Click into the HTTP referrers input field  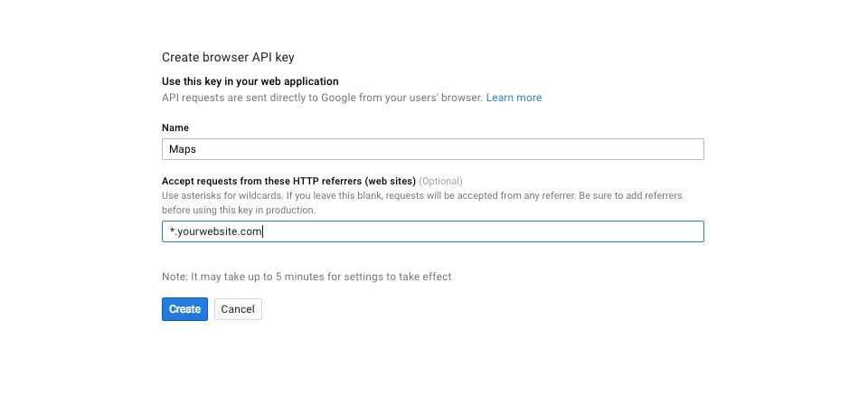click(432, 232)
